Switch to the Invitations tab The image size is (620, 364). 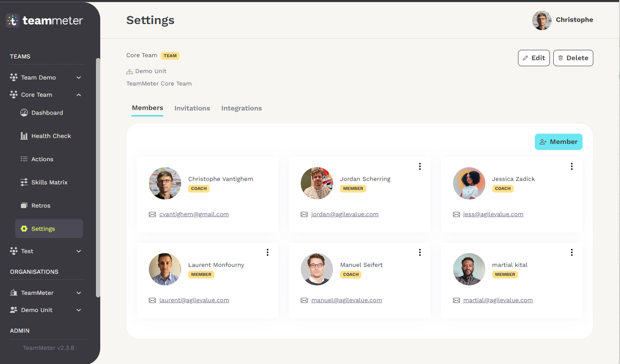pyautogui.click(x=192, y=108)
